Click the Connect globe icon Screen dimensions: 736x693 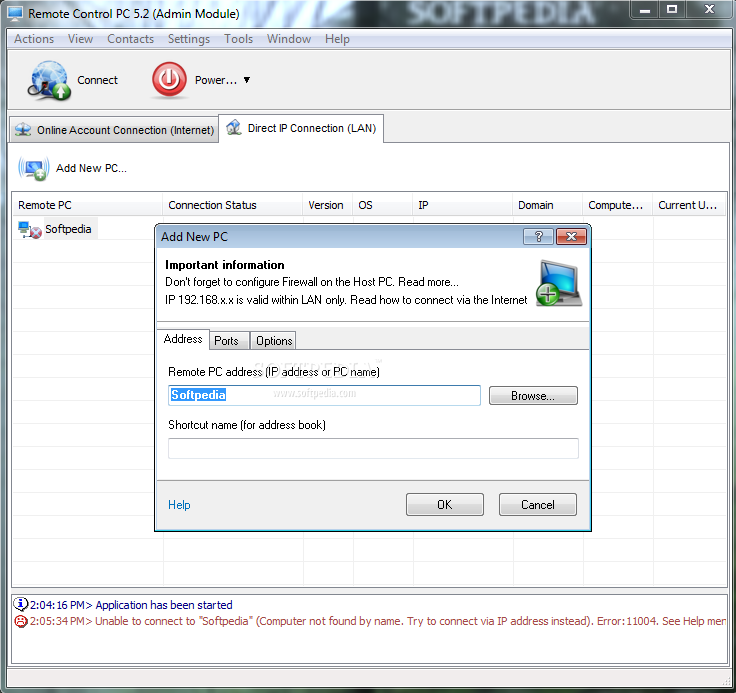pyautogui.click(x=49, y=80)
